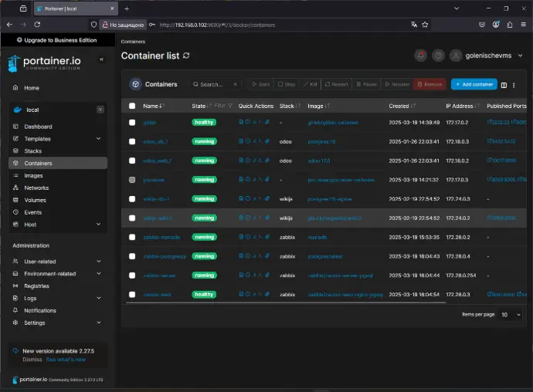Dismiss the new version notice
Viewport: 533px width, 392px height.
pyautogui.click(x=32, y=360)
